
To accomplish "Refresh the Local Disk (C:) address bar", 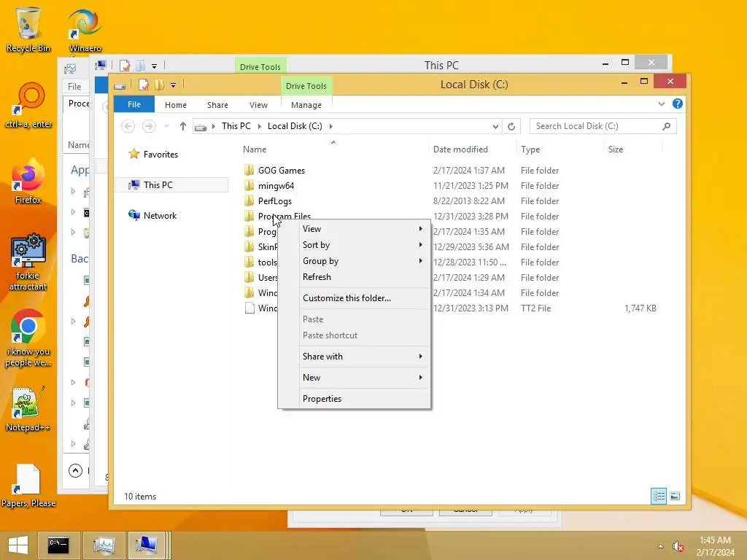I will point(511,126).
